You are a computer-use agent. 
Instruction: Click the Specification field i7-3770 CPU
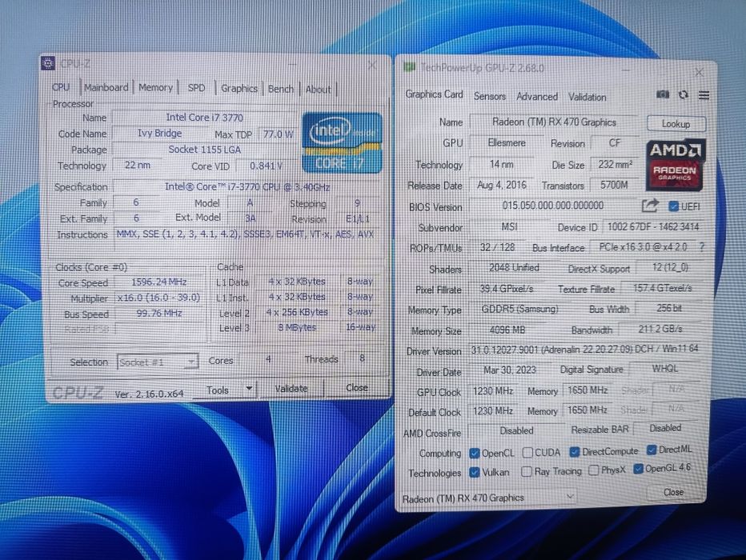pyautogui.click(x=247, y=187)
